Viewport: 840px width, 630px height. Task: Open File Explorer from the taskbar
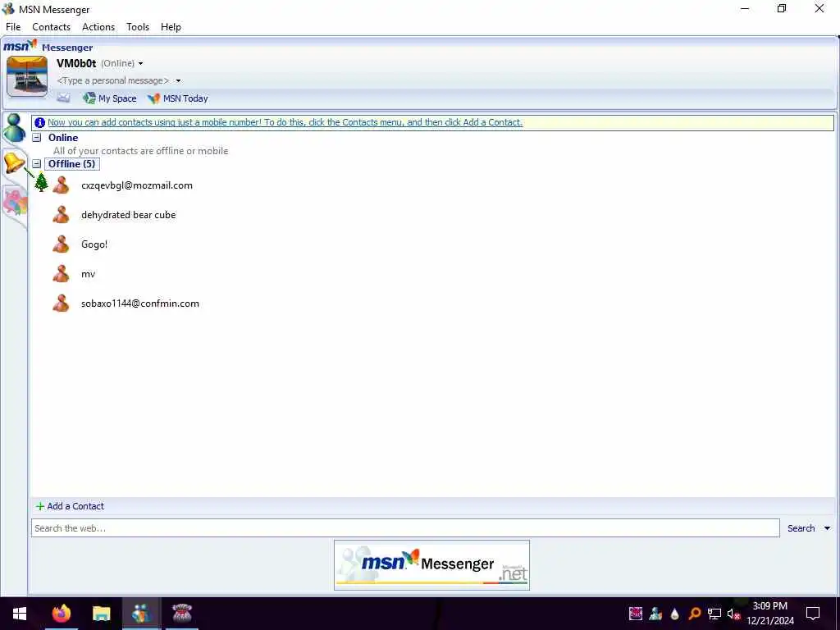click(101, 614)
